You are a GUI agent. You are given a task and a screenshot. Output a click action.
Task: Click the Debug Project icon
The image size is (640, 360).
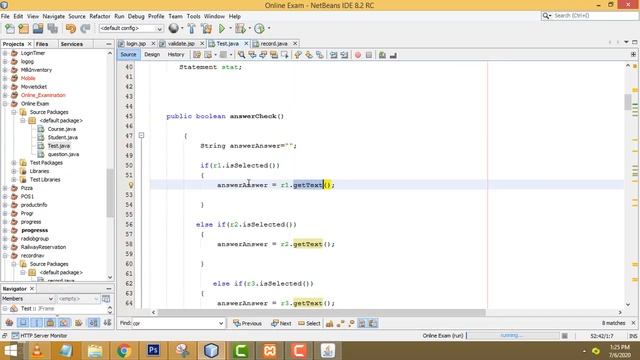tap(240, 29)
